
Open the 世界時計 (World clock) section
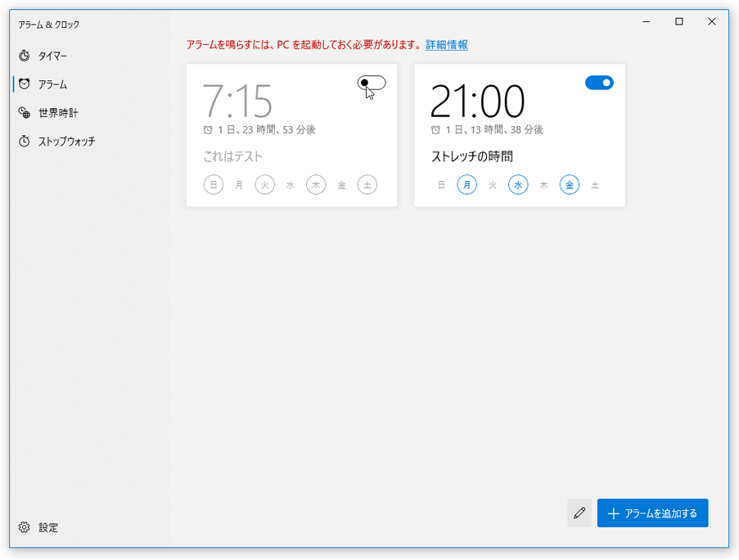89,113
